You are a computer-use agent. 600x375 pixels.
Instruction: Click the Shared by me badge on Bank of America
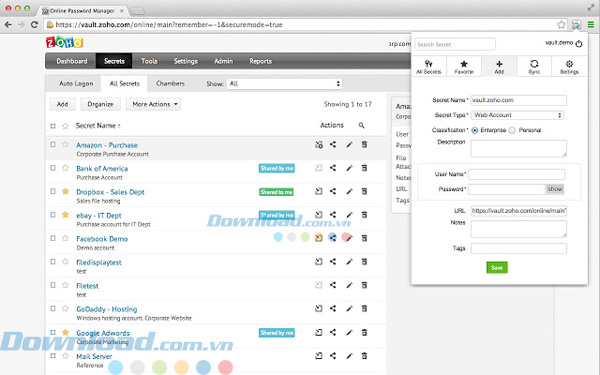(x=277, y=168)
